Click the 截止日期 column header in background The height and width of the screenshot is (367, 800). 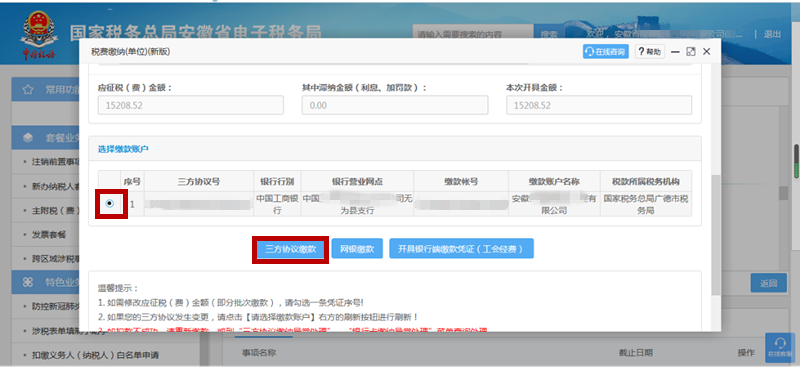pyautogui.click(x=636, y=353)
